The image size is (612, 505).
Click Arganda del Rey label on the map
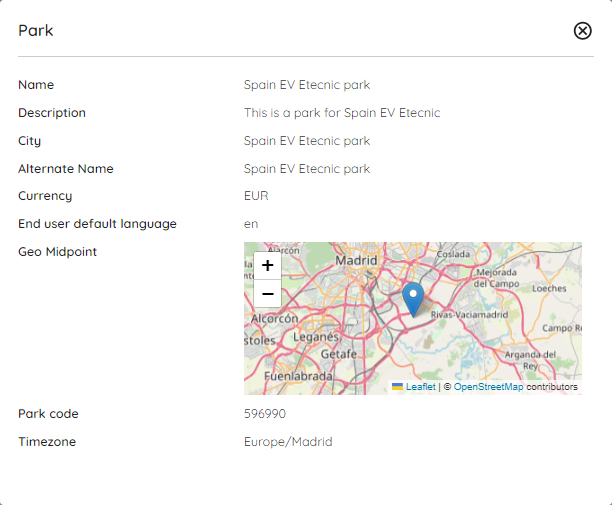pyautogui.click(x=530, y=360)
